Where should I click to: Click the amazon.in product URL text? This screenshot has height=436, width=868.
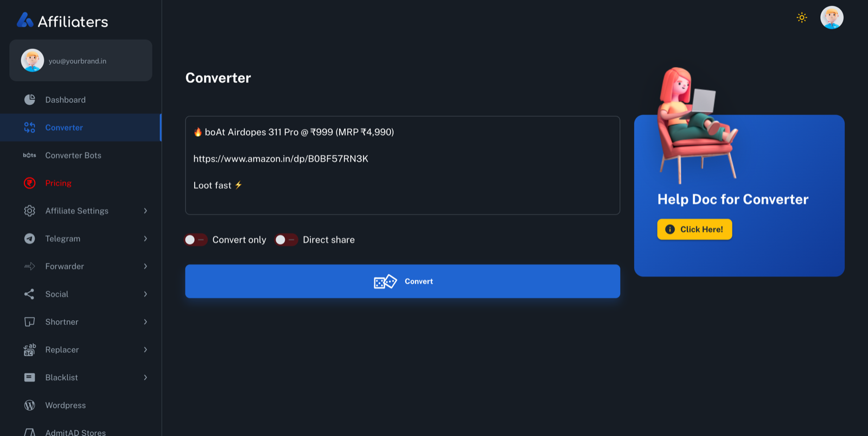click(281, 159)
